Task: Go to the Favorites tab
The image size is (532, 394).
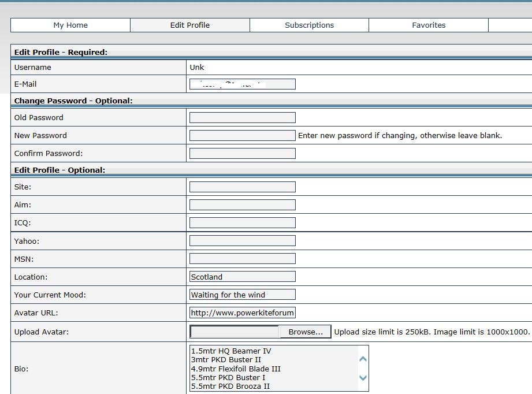Action: tap(429, 25)
